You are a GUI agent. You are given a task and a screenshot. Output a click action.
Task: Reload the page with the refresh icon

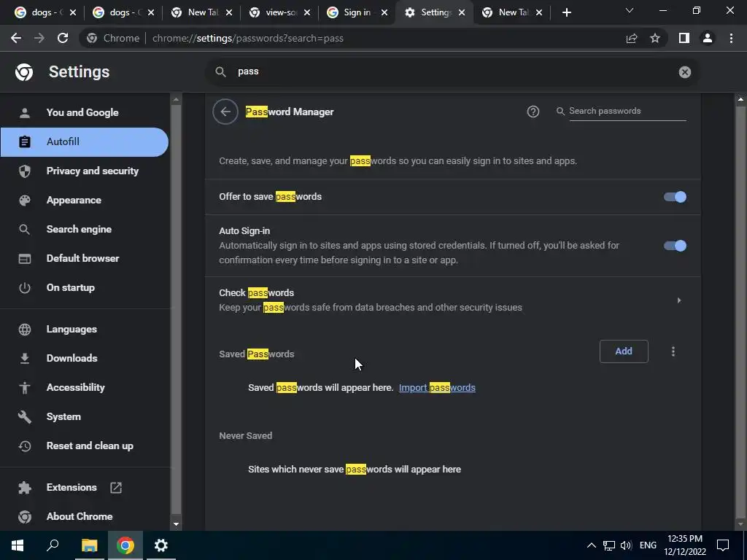63,38
